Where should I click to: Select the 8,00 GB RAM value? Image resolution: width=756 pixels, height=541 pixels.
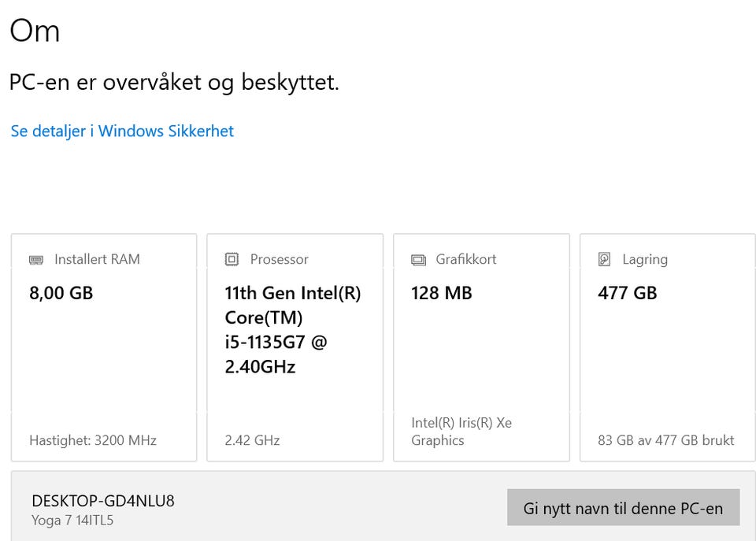click(61, 293)
